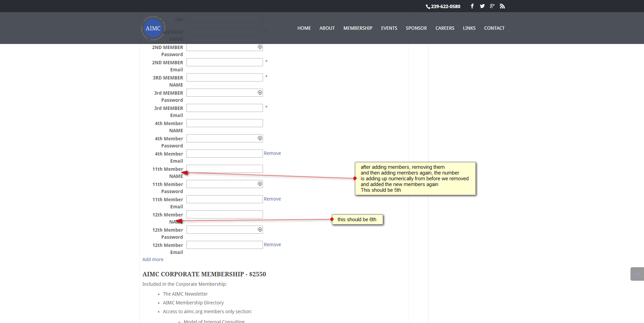Click the "4th Member Password" label
644x323 pixels.
(169, 142)
